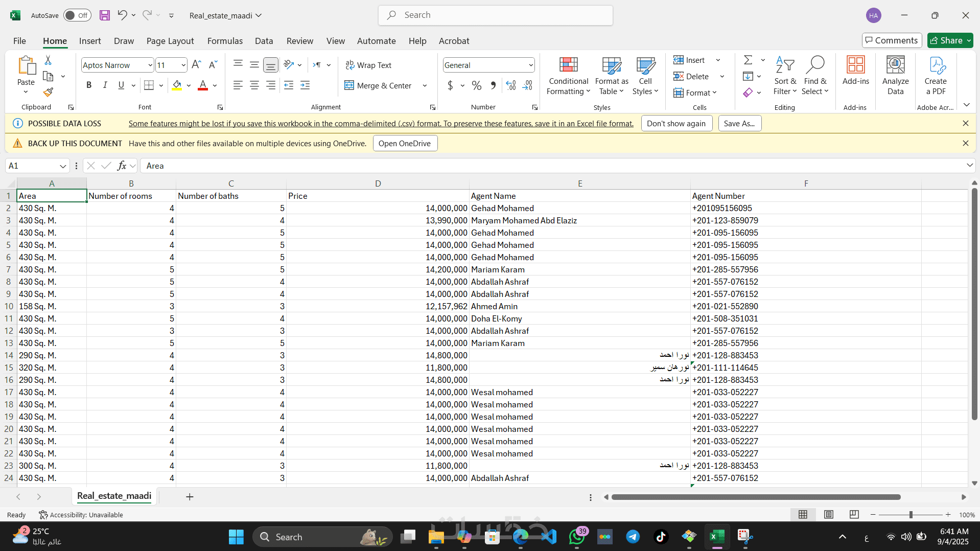Click the AutoSum sigma icon
980x551 pixels.
click(748, 60)
